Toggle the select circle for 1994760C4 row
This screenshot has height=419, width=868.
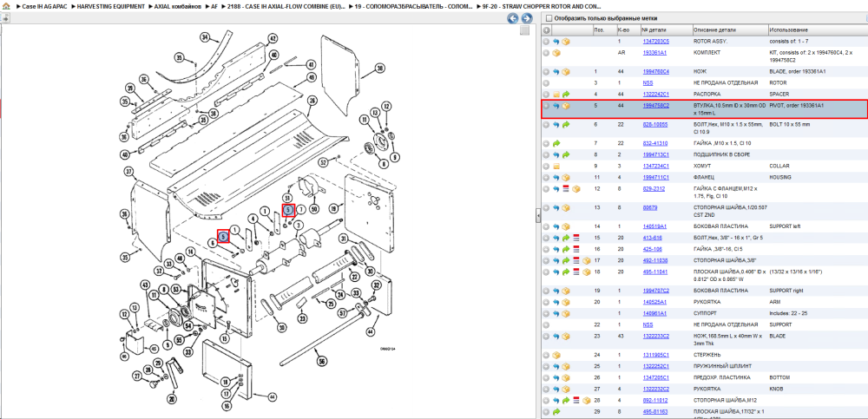tap(546, 72)
